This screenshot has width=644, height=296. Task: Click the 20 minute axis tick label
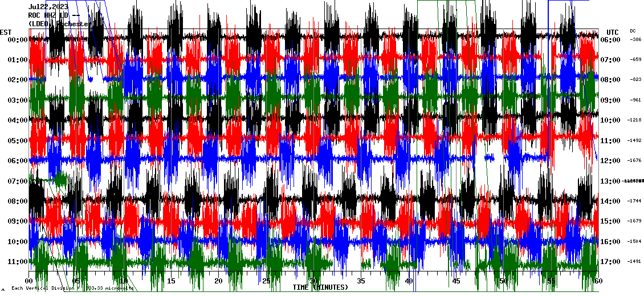point(218,281)
